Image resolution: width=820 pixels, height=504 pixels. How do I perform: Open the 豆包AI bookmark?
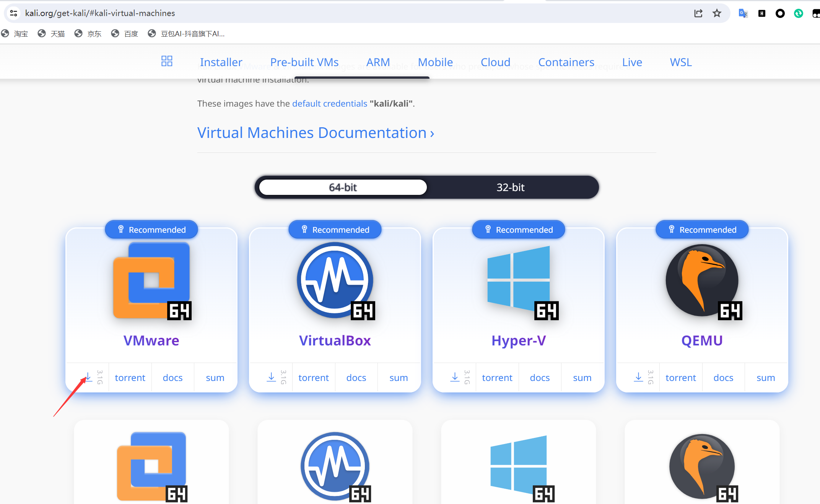point(186,34)
